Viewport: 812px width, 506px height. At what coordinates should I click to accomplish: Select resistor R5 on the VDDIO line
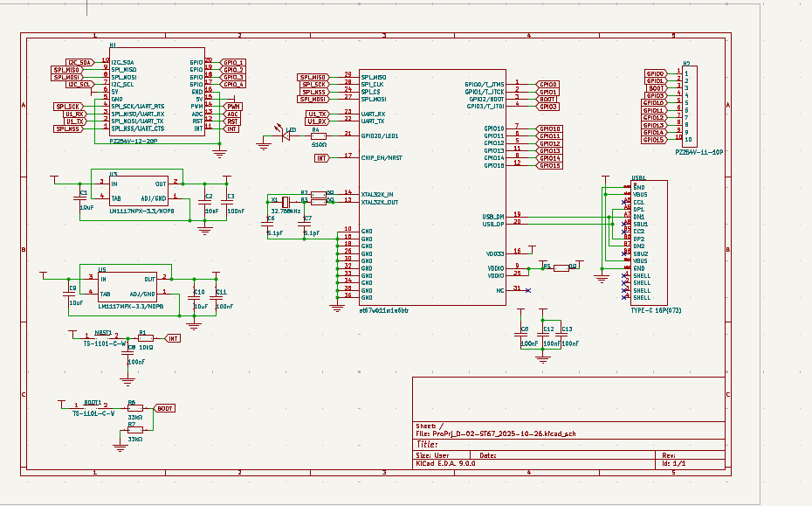click(559, 267)
